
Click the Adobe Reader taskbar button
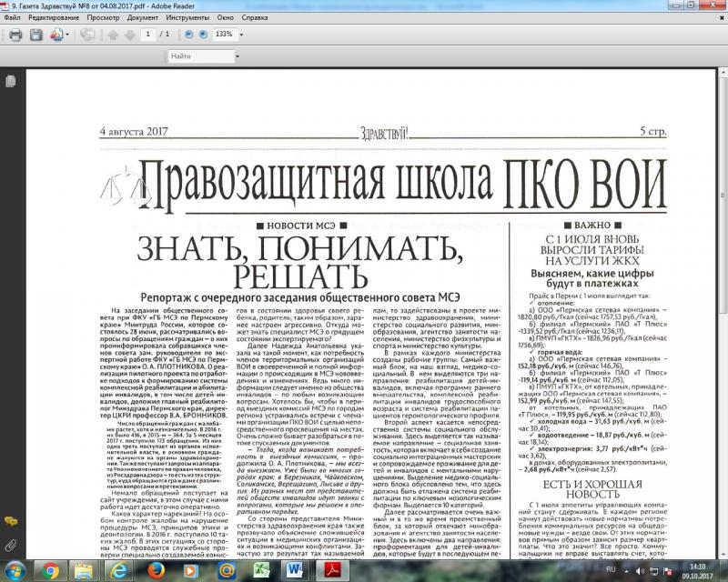(x=332, y=570)
